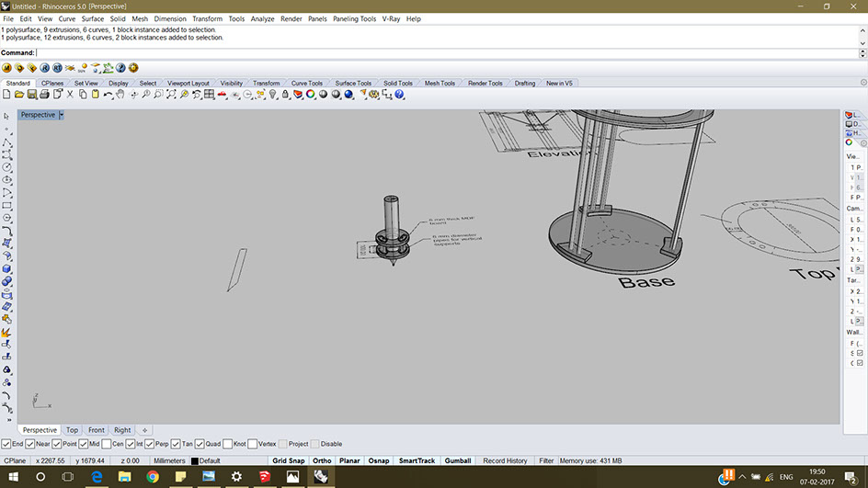Open the new document icon

(x=6, y=95)
